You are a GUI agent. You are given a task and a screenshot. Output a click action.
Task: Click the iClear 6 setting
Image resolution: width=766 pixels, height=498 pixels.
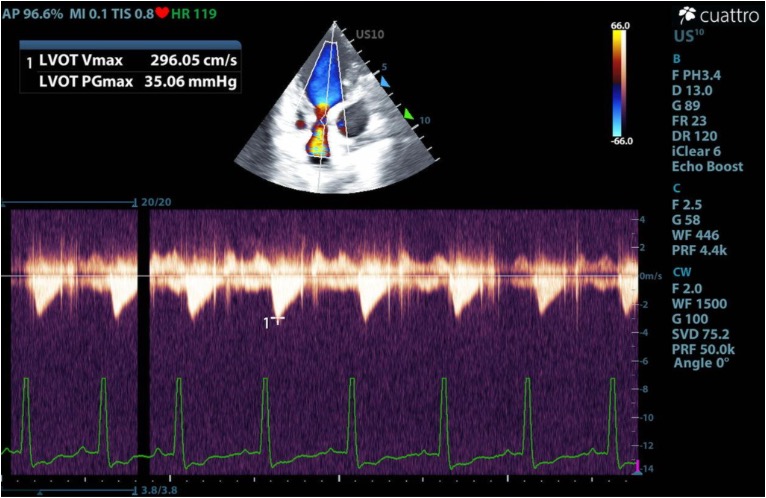tap(696, 151)
